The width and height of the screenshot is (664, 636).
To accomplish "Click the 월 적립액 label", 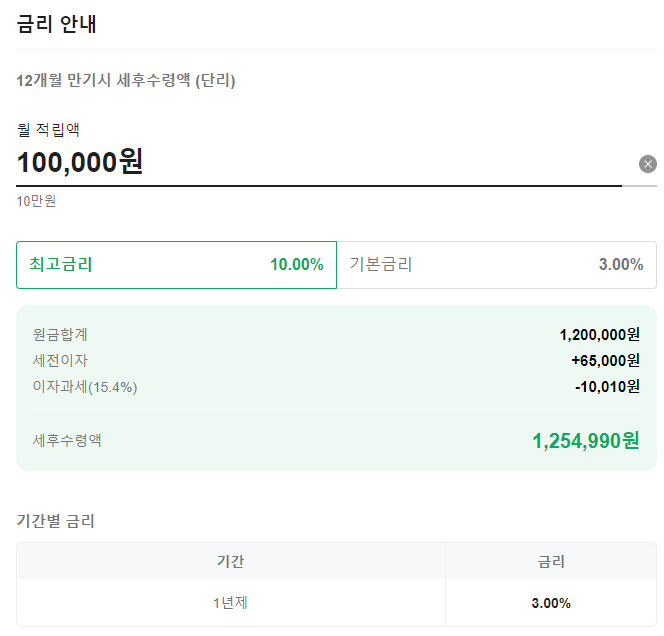I will coord(48,130).
